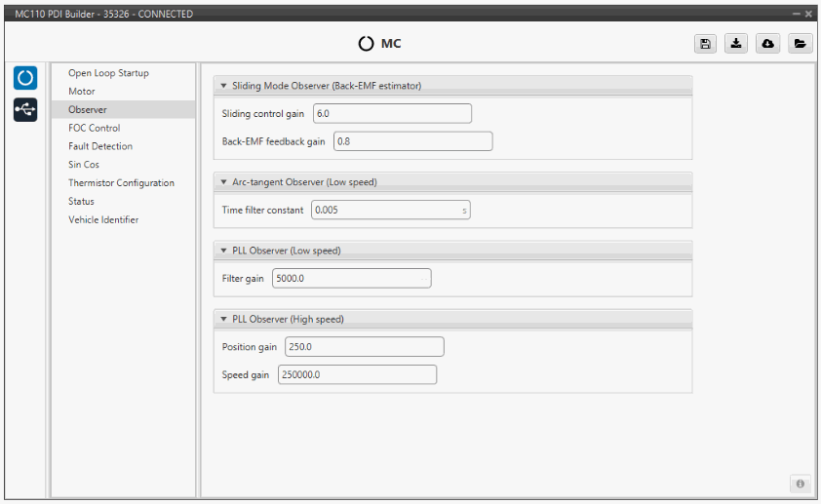Collapse the Sliding Mode Observer section
The width and height of the screenshot is (821, 504).
tap(223, 86)
